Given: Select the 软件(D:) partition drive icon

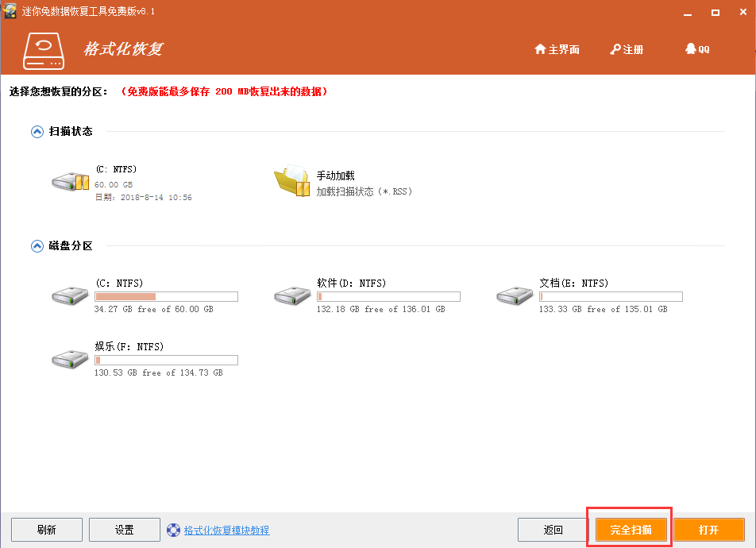Looking at the screenshot, I should click(291, 294).
